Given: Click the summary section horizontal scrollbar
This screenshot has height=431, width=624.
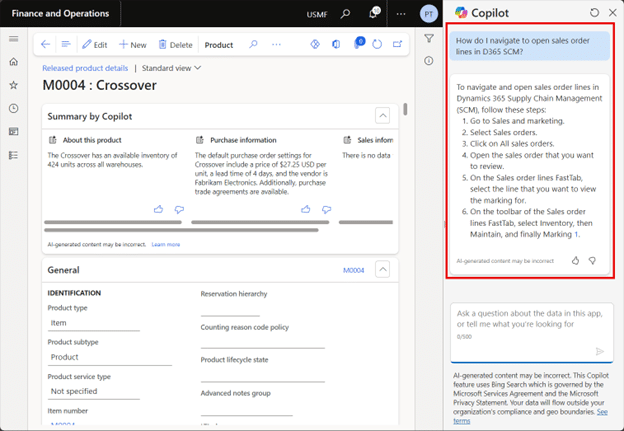Looking at the screenshot, I should [181, 230].
